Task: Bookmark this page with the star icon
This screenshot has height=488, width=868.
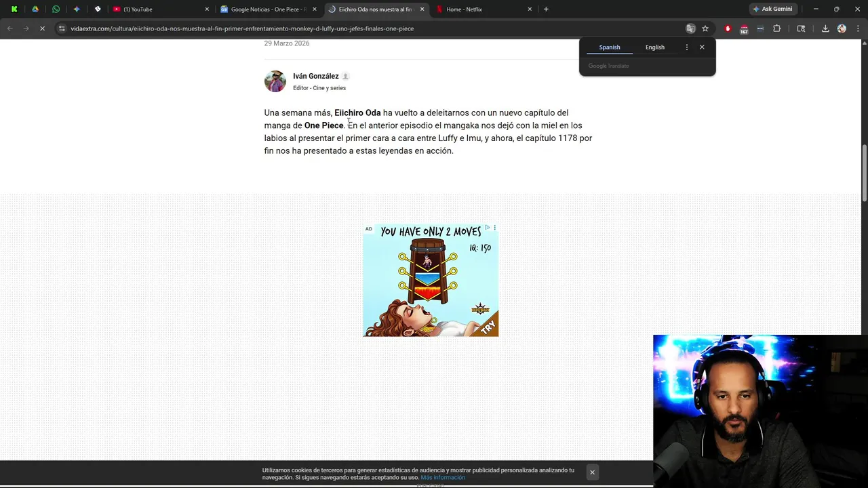Action: pos(705,28)
